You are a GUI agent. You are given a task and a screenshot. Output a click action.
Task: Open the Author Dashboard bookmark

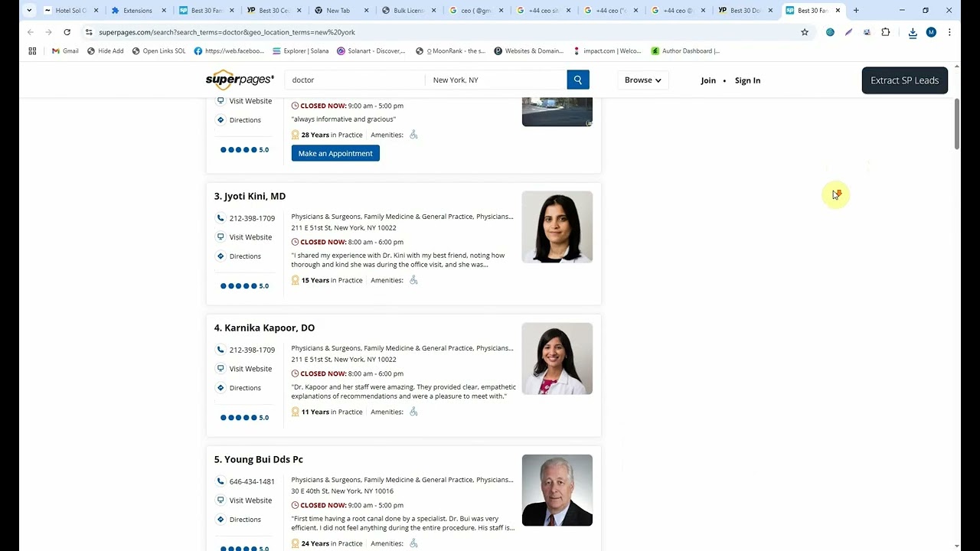pyautogui.click(x=685, y=51)
